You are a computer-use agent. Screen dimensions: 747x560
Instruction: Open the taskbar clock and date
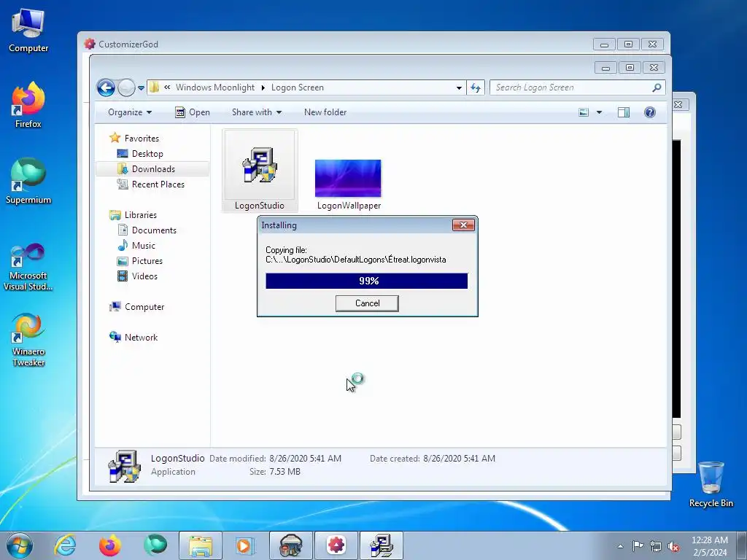tap(709, 546)
